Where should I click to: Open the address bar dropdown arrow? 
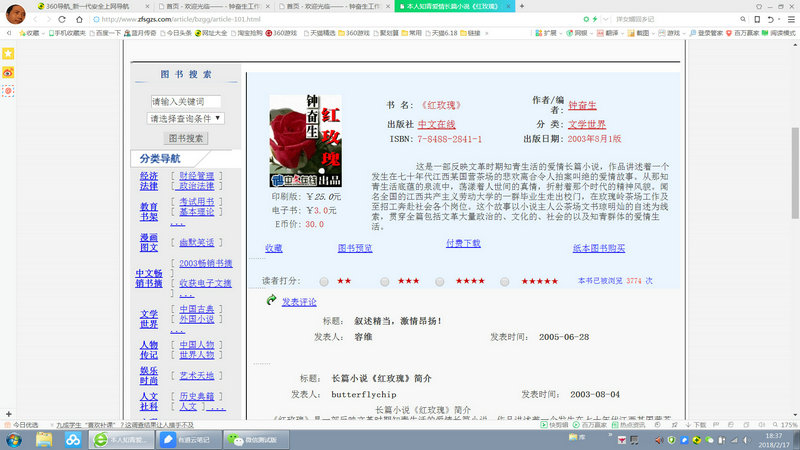[x=606, y=19]
